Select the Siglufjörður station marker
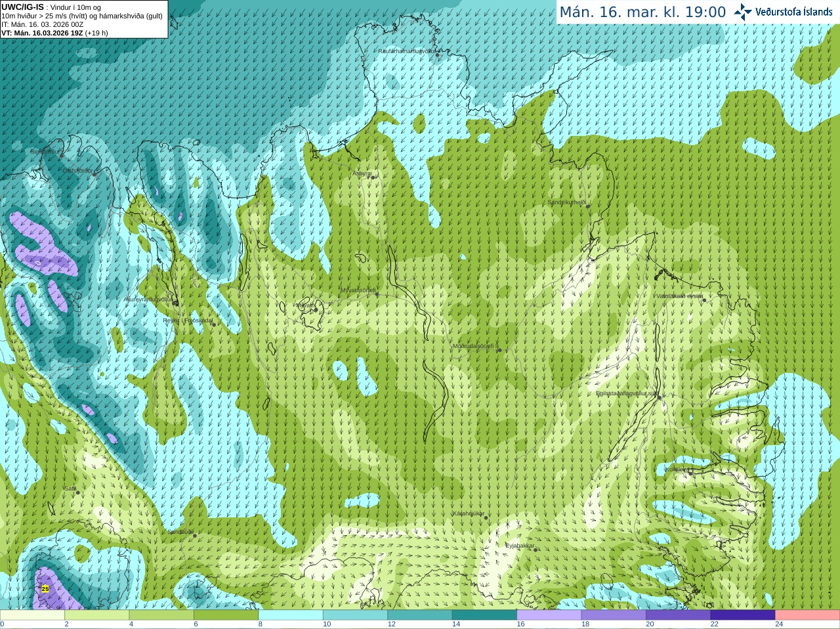This screenshot has width=840, height=629. click(x=62, y=155)
